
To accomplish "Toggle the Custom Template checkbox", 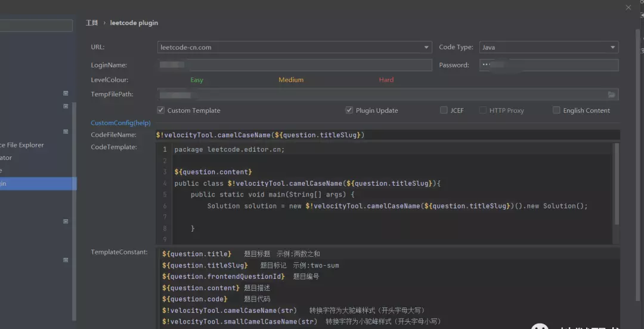I will coord(161,110).
